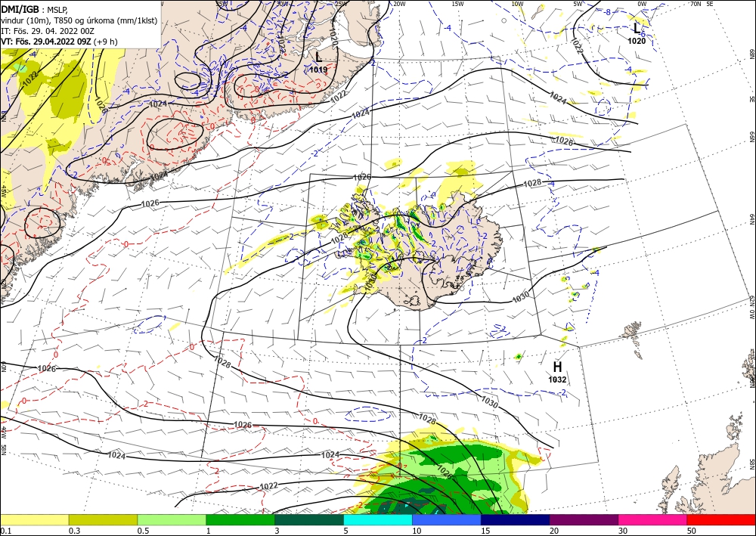
Task: Click the 'VT: Fös. 29.04.2022 09Z (+9 h)' line
Action: click(59, 42)
